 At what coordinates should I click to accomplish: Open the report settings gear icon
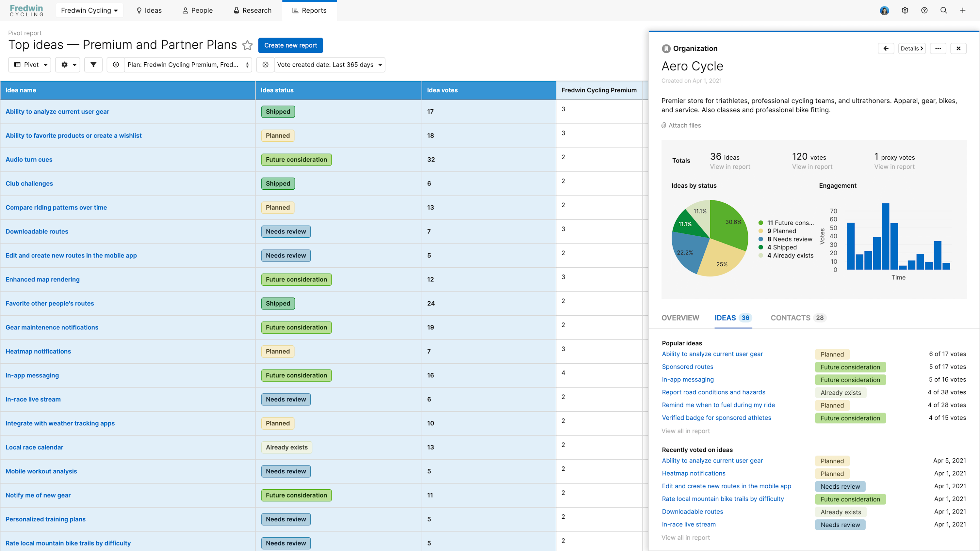tap(67, 65)
